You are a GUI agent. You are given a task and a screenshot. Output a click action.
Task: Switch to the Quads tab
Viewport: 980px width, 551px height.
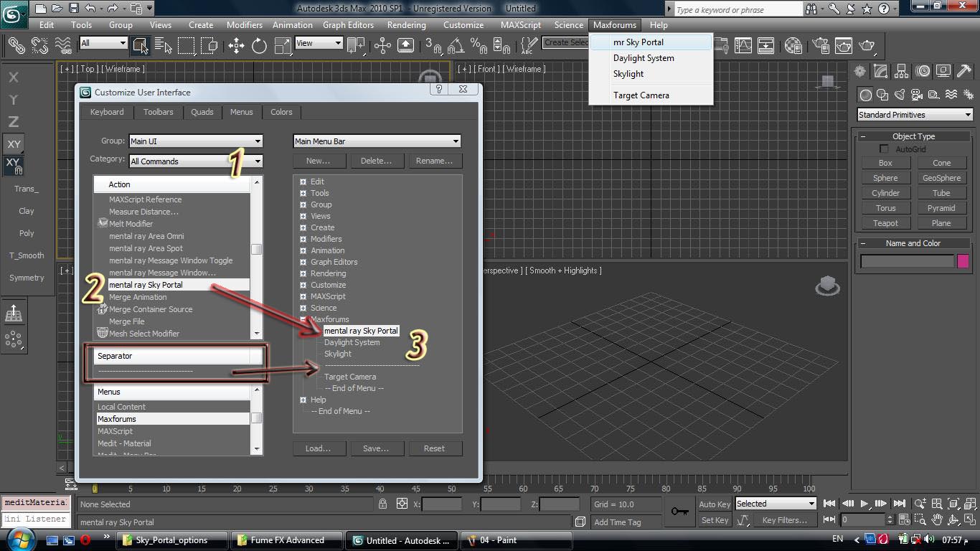[202, 112]
